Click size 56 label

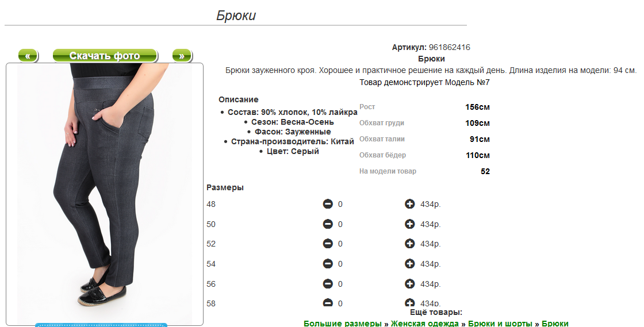point(211,284)
